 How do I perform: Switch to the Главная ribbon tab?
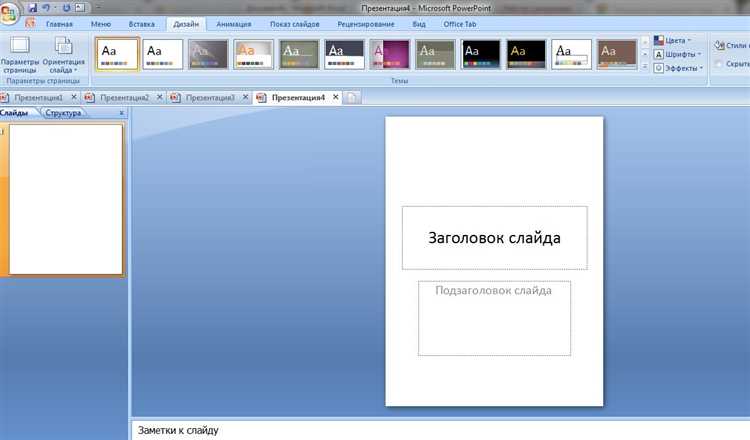coord(59,24)
